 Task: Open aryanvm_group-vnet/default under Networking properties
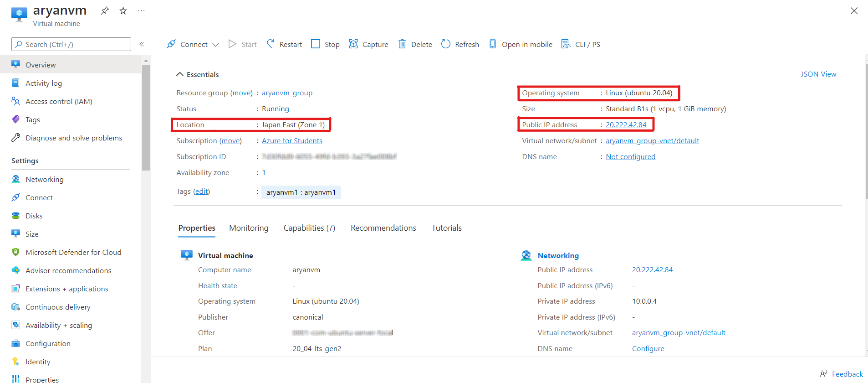[x=679, y=333]
